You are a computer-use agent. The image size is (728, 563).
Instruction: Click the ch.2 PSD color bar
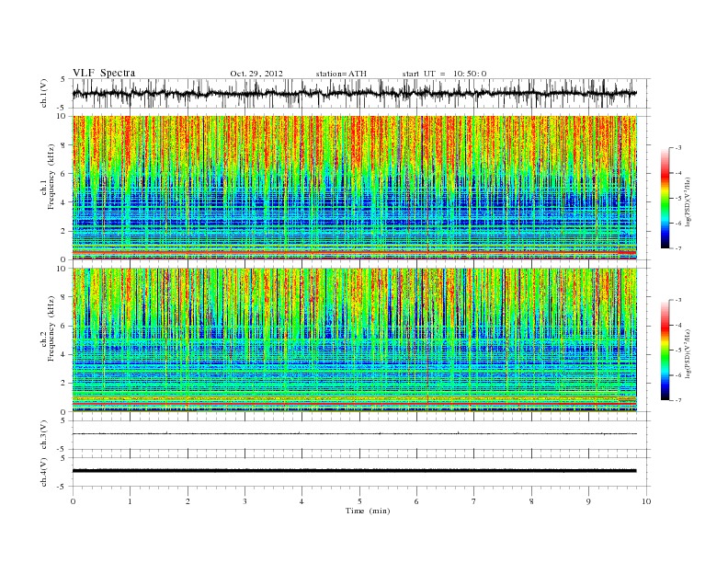point(665,350)
